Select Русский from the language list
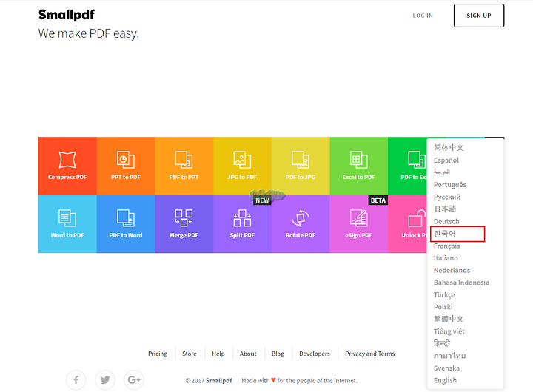Viewport: 533px width, 392px height. click(447, 197)
